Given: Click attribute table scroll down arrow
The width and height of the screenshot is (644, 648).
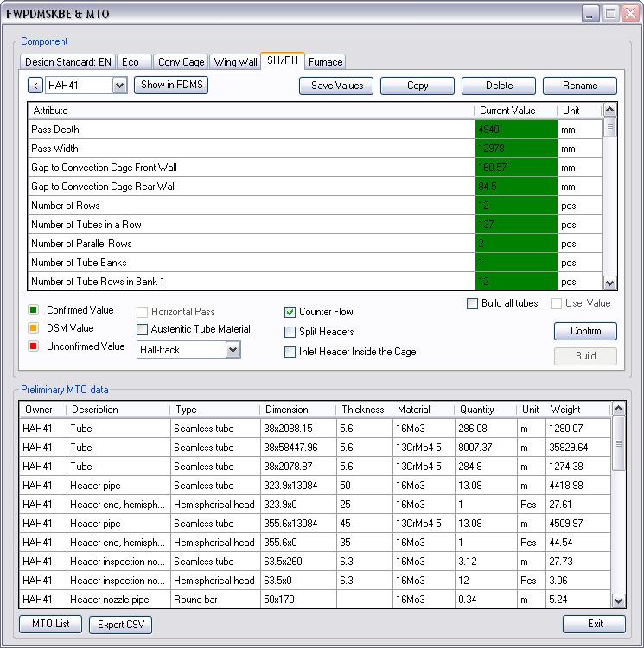Looking at the screenshot, I should click(x=609, y=283).
